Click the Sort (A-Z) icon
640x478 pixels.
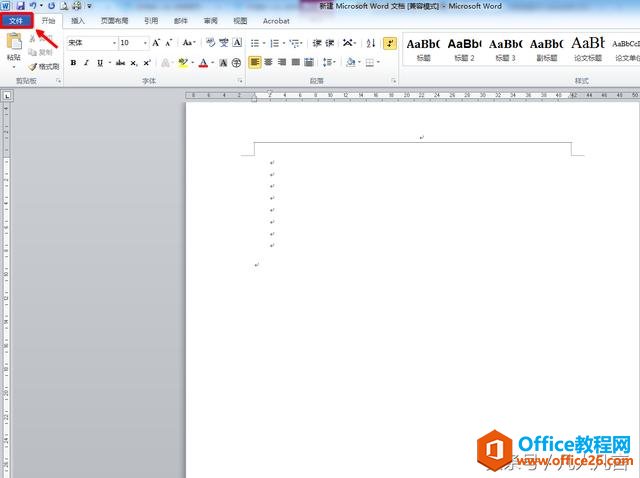click(x=371, y=43)
